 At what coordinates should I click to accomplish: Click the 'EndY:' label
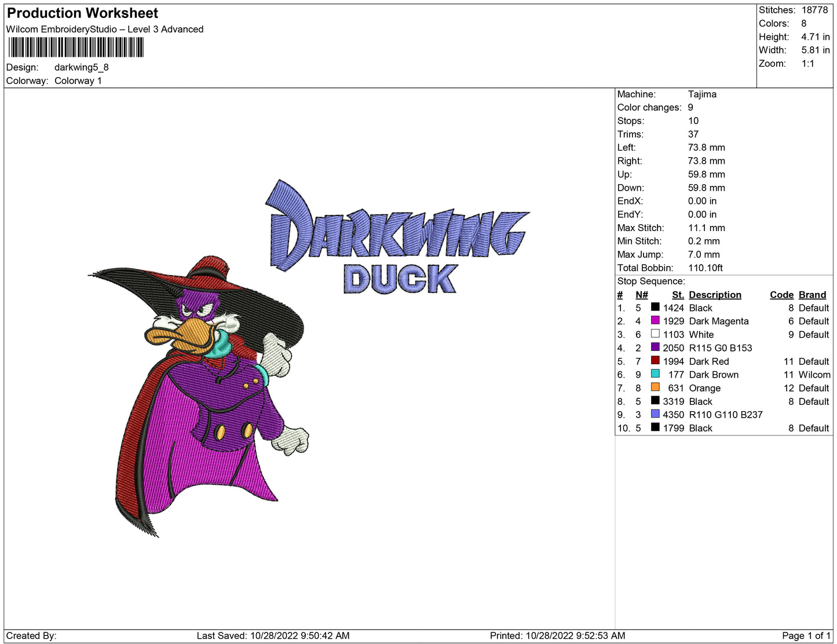click(630, 214)
